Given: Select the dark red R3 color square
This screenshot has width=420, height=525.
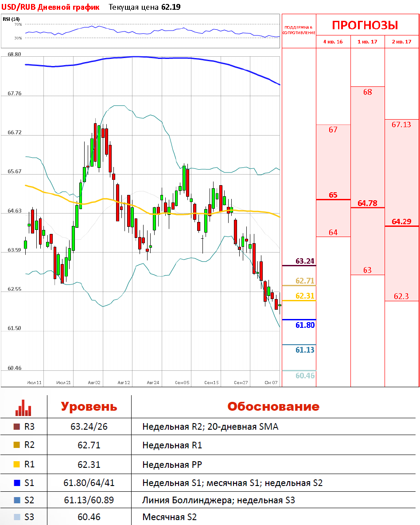Looking at the screenshot, I should (x=17, y=427).
